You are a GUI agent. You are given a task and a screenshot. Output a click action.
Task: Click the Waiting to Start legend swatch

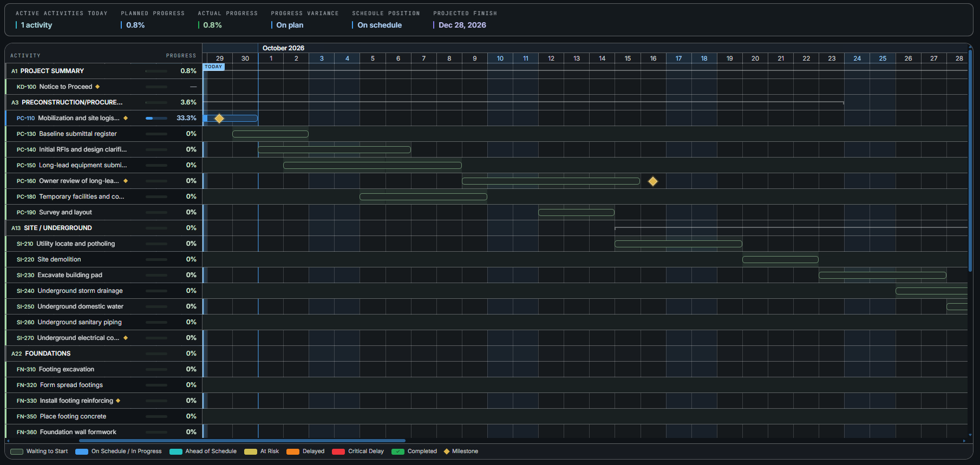tap(17, 451)
